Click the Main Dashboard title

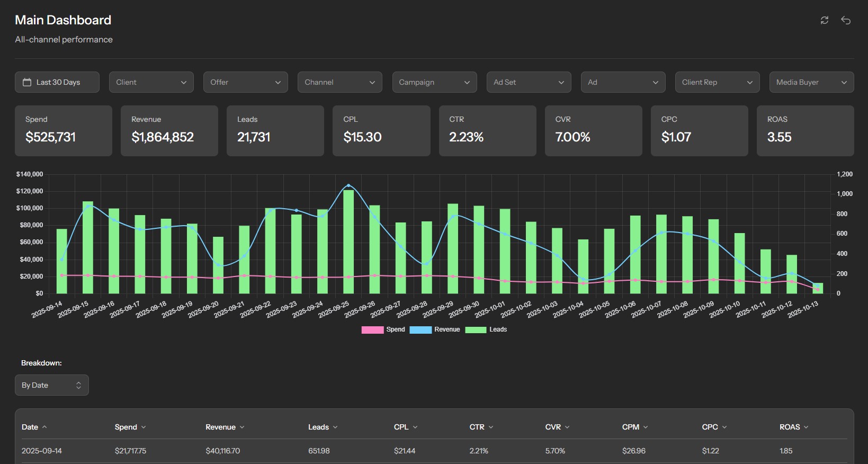coord(63,20)
